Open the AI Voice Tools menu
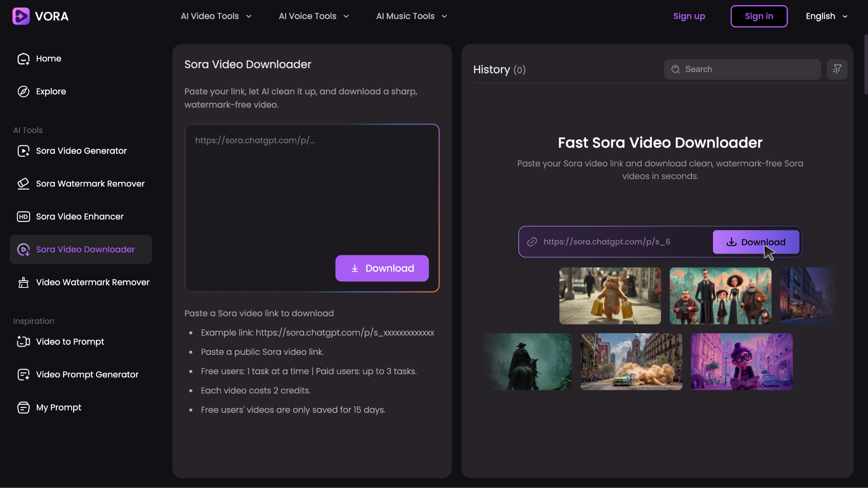Viewport: 868px width, 488px height. click(313, 16)
